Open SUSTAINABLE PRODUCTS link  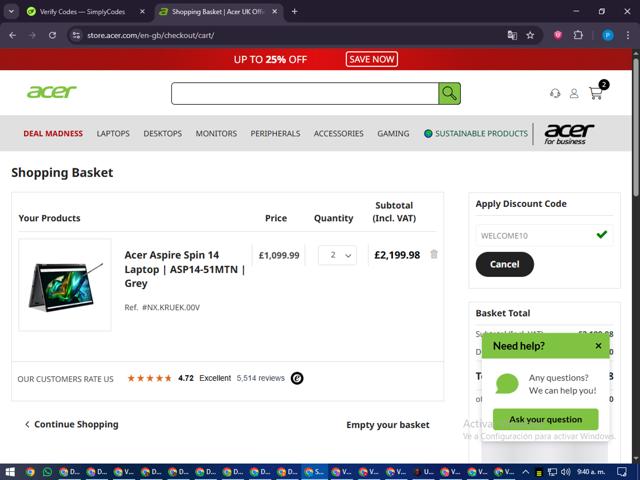point(476,133)
